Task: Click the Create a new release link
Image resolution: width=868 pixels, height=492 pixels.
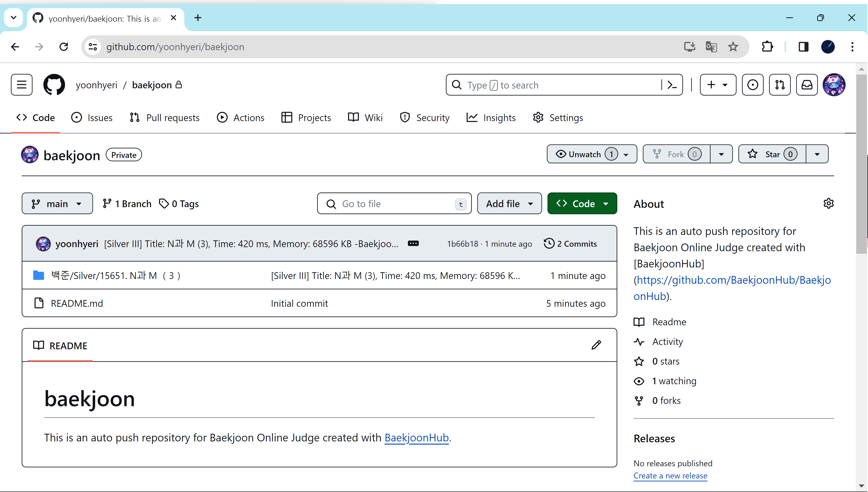Action: coord(670,476)
